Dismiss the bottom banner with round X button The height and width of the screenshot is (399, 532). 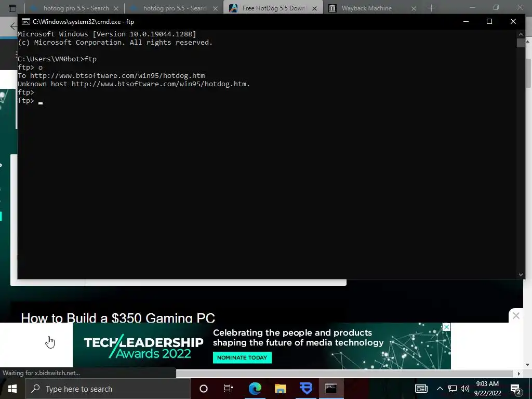coord(516,316)
